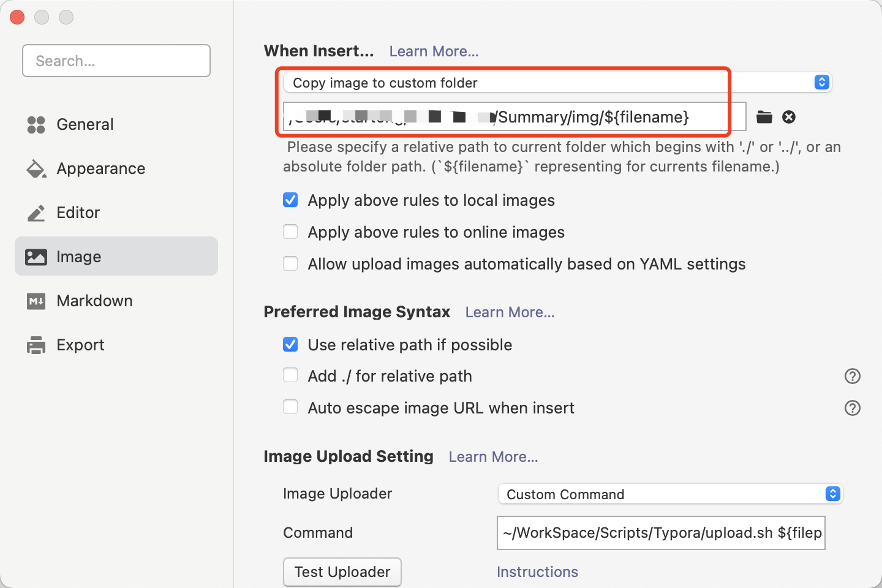Image resolution: width=882 pixels, height=588 pixels.
Task: Click the General four-dots icon
Action: pyautogui.click(x=36, y=125)
